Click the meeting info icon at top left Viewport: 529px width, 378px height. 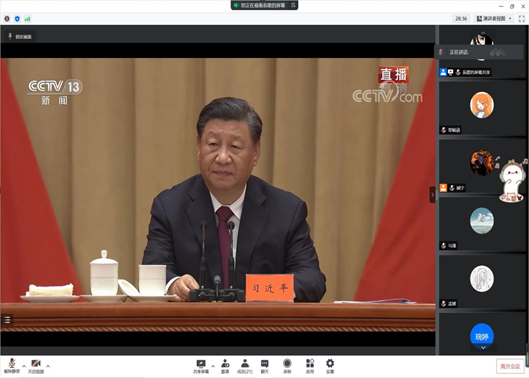pos(7,19)
